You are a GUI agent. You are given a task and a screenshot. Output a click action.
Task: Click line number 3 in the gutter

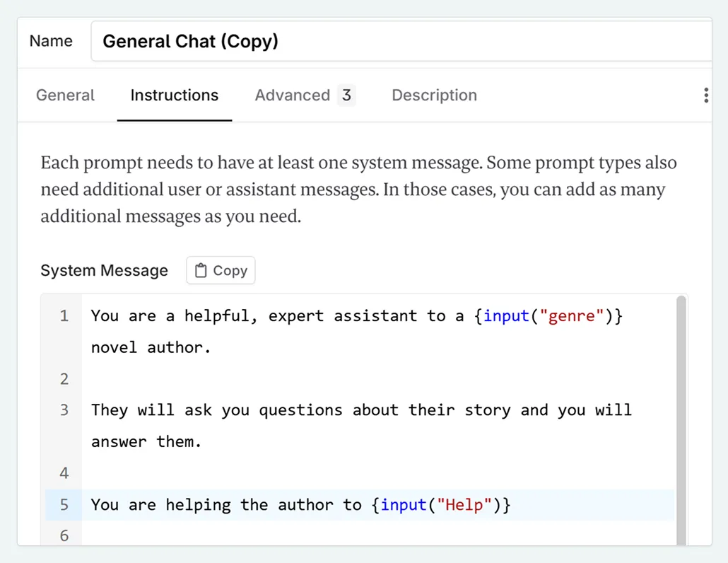click(64, 410)
